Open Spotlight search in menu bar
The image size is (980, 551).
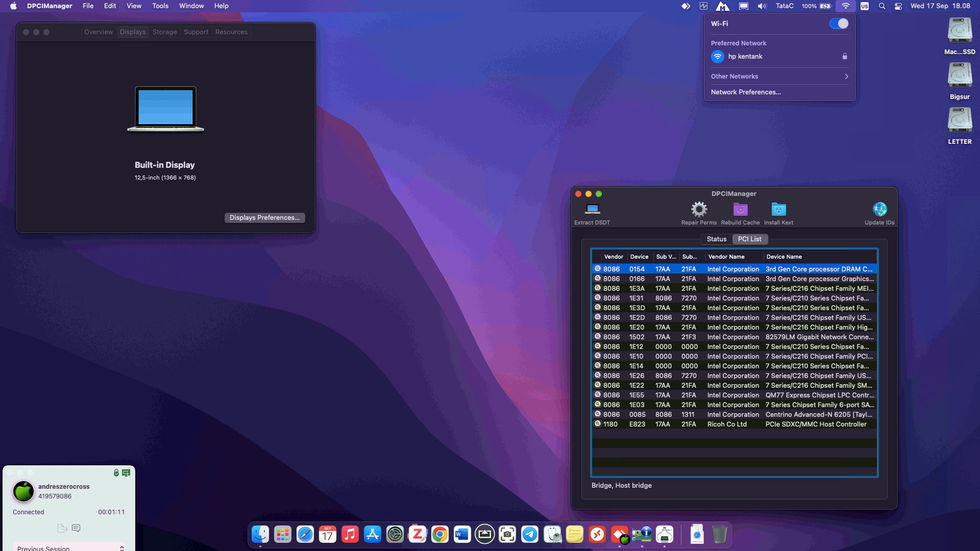click(x=882, y=6)
